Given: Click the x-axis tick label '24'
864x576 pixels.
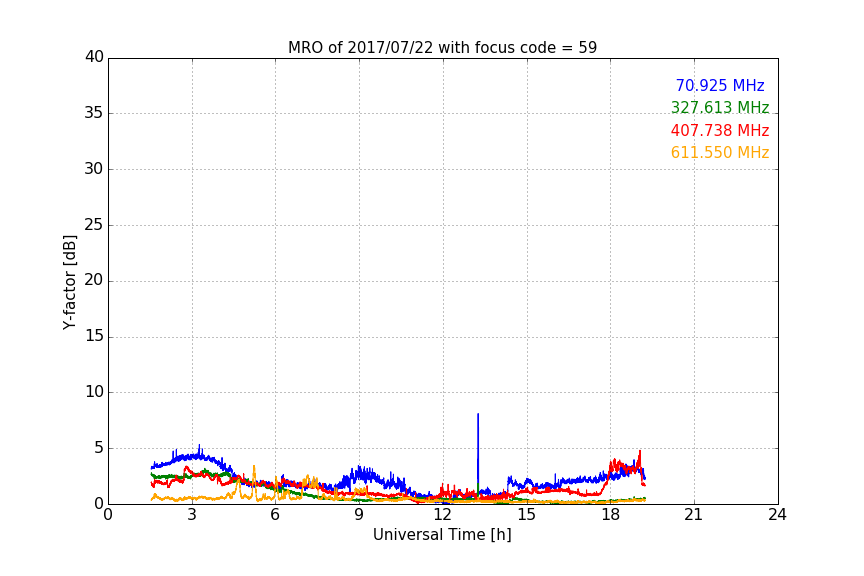Looking at the screenshot, I should (x=777, y=515).
